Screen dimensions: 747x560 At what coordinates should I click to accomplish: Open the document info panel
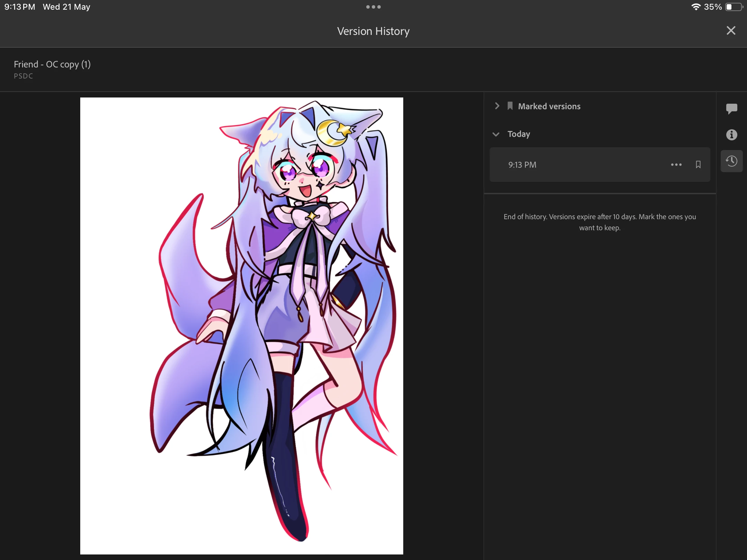(731, 135)
